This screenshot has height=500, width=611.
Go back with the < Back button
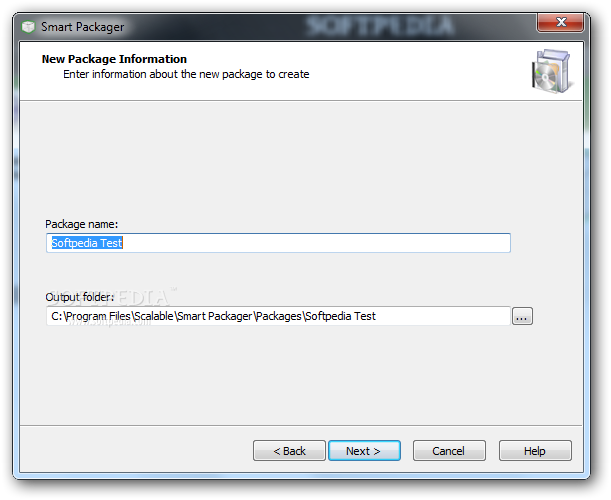pyautogui.click(x=289, y=451)
